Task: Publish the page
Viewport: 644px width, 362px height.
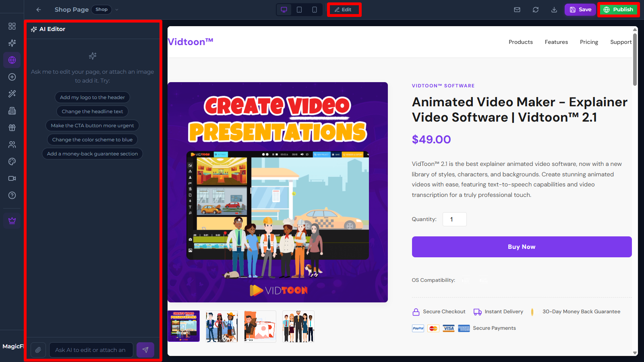Action: click(618, 10)
